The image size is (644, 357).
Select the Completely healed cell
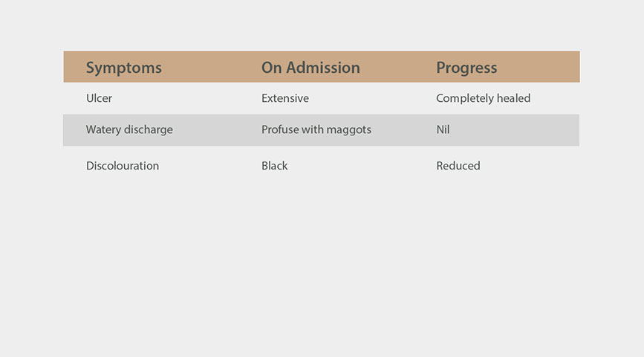(x=484, y=98)
